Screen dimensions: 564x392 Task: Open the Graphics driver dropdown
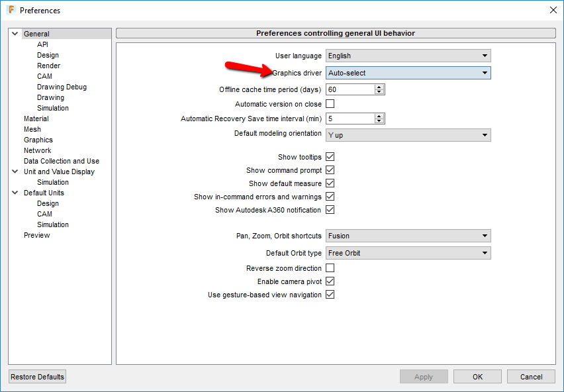pyautogui.click(x=408, y=73)
